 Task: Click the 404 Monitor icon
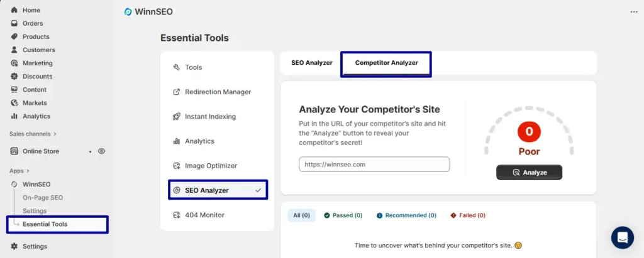coord(177,215)
